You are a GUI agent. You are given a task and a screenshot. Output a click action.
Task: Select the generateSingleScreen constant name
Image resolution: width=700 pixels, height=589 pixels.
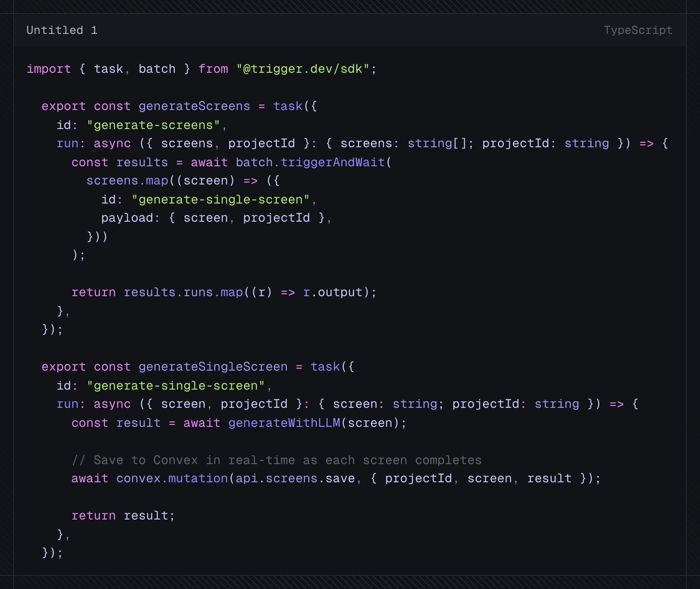pos(213,367)
